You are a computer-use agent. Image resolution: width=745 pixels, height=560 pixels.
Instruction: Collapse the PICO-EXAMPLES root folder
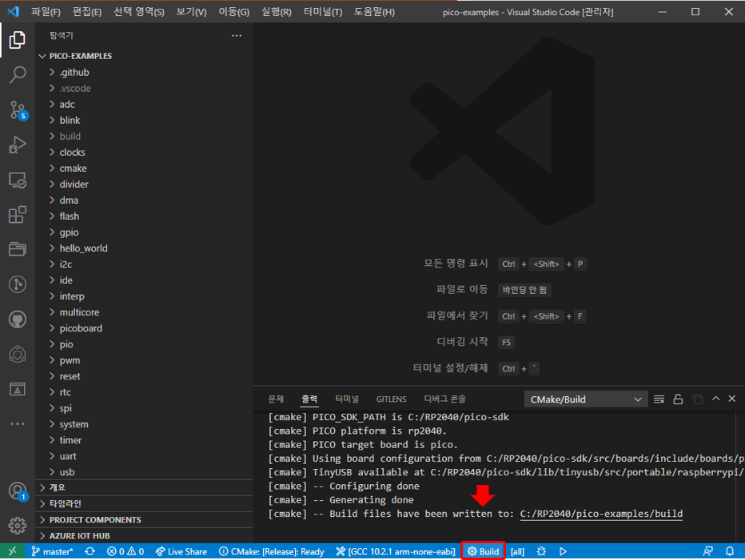[x=145, y=56]
